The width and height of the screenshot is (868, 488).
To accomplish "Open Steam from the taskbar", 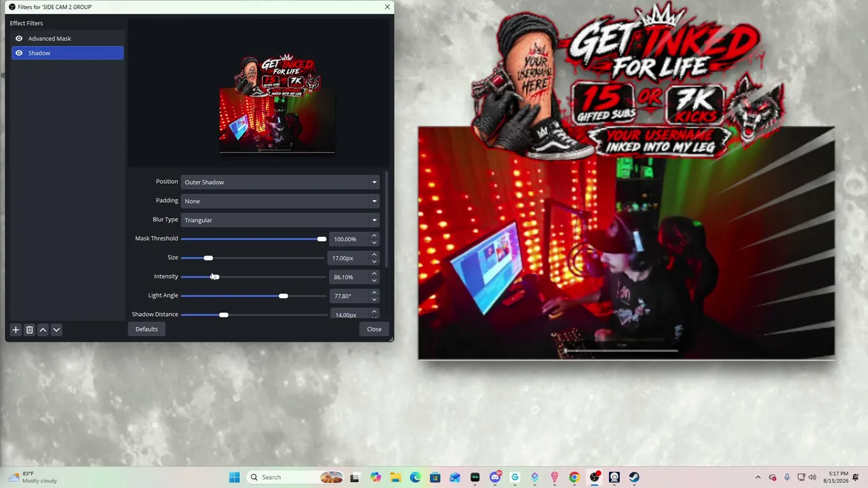I will click(634, 477).
